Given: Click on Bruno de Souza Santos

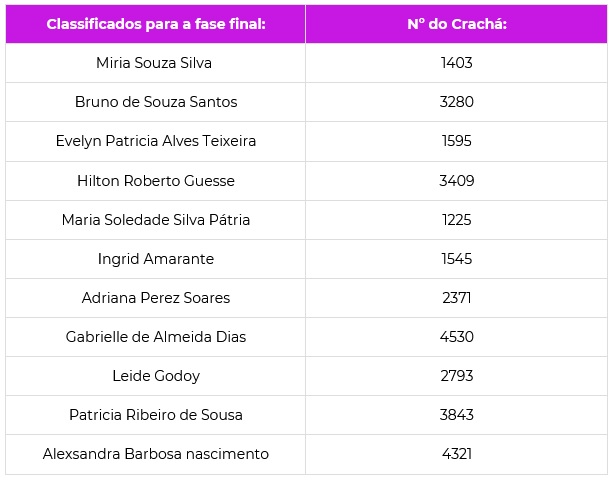Looking at the screenshot, I should coord(156,102).
